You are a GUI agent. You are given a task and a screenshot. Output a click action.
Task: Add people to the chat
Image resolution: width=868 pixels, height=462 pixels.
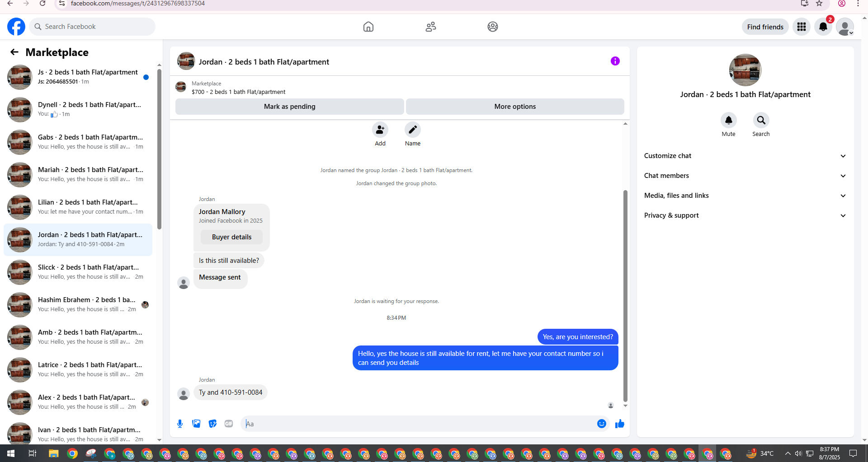(x=380, y=130)
